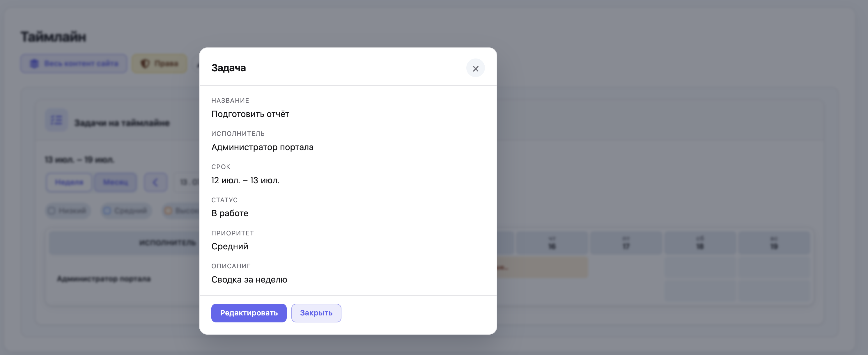Click 'Администратор портала' row in background table
868x355 pixels.
104,279
